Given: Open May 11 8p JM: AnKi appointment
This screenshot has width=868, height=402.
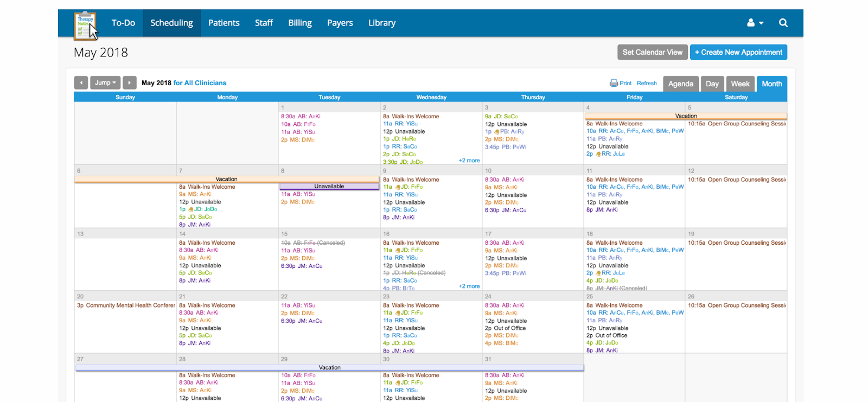Looking at the screenshot, I should tap(602, 209).
